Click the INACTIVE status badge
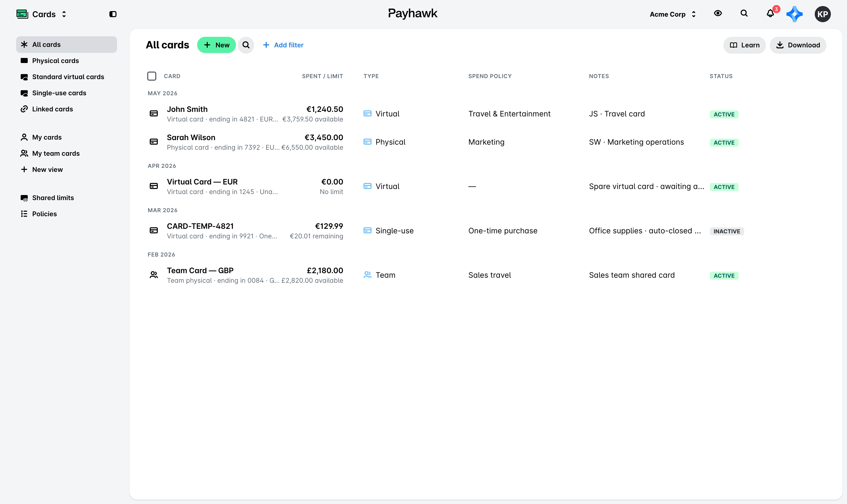Image resolution: width=847 pixels, height=504 pixels. click(x=727, y=232)
